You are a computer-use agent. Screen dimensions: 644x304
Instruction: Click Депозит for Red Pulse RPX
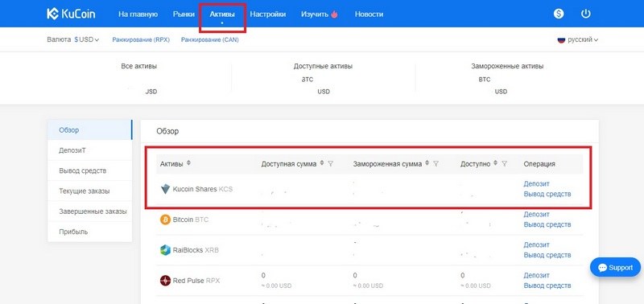pos(536,275)
